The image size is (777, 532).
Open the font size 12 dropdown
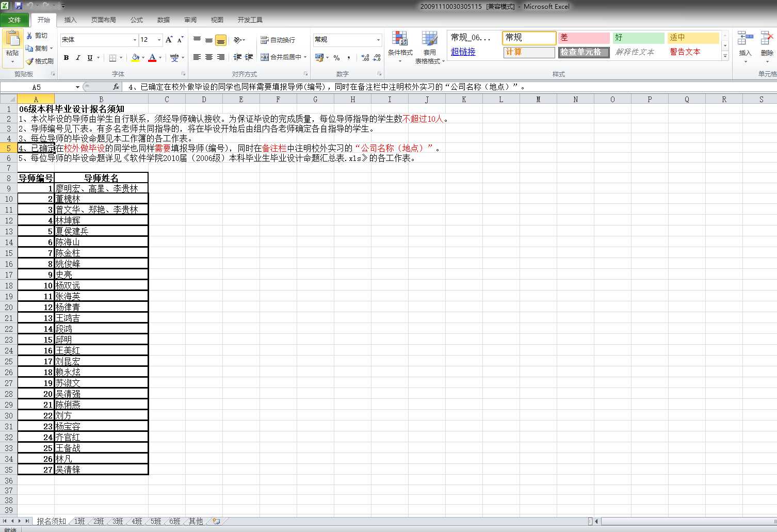point(159,40)
